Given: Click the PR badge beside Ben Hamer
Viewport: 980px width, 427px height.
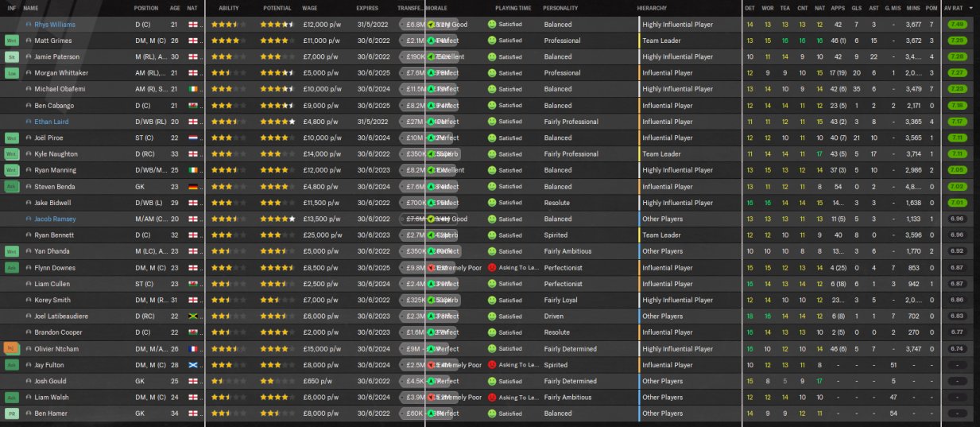Looking at the screenshot, I should (x=11, y=413).
